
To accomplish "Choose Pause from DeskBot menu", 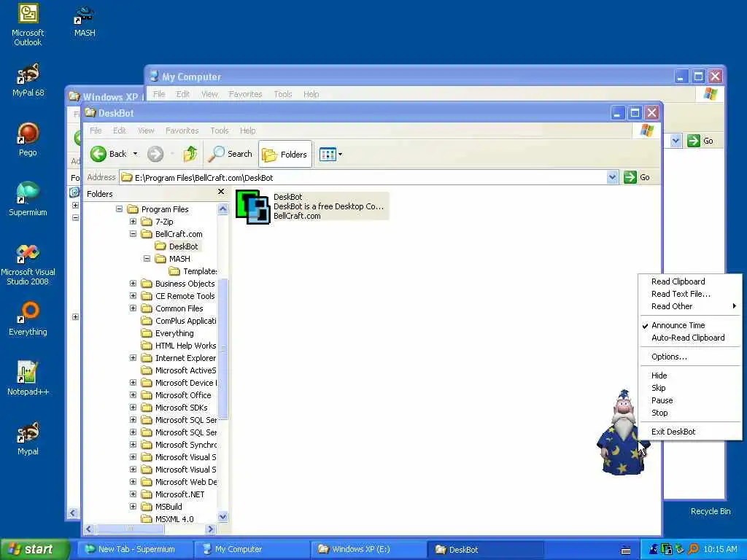I will tap(690, 400).
